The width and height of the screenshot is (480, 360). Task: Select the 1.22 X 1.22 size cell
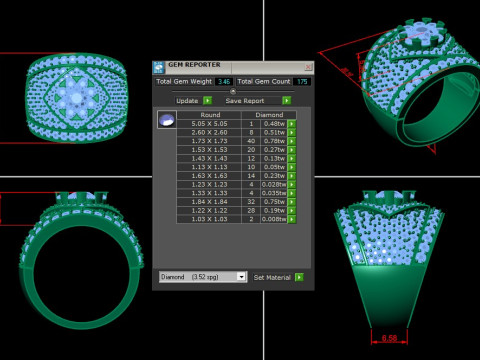click(x=209, y=210)
